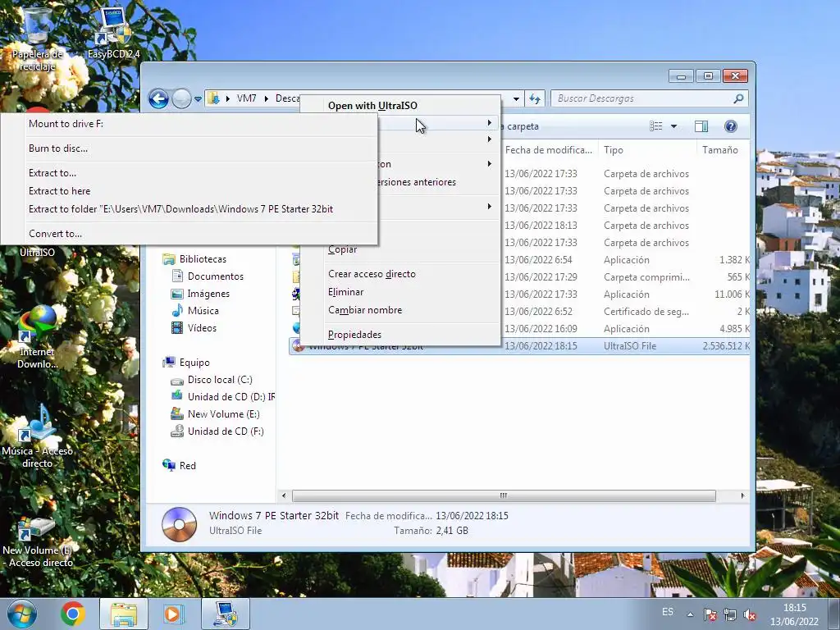The image size is (840, 630).
Task: Click the search magnifier icon
Action: tap(738, 98)
